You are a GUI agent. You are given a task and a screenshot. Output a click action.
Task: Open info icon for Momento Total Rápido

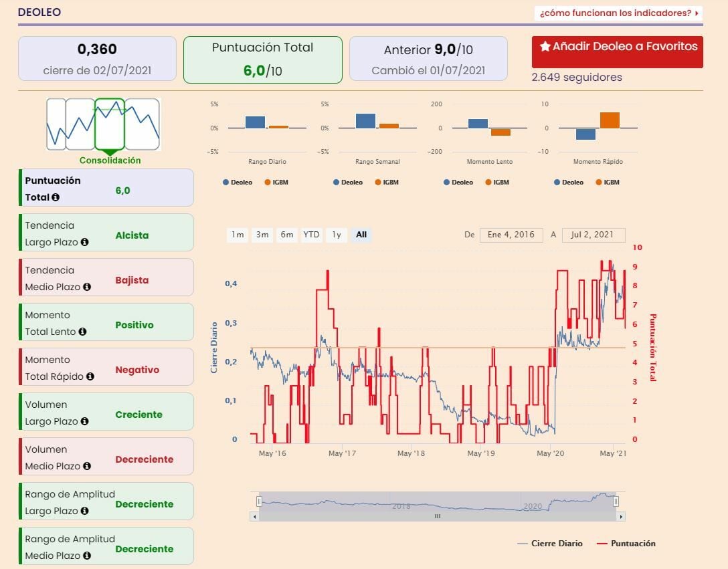pos(90,376)
